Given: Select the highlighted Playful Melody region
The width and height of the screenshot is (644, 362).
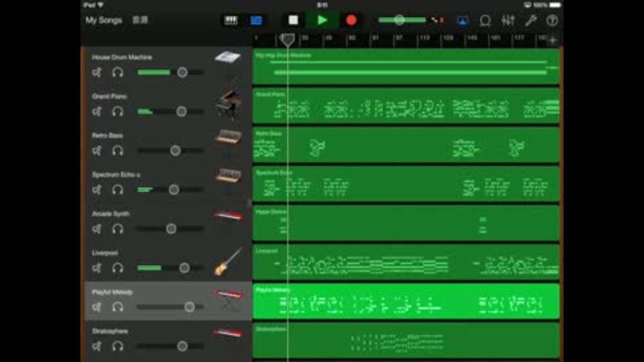Looking at the screenshot, I should click(407, 302).
